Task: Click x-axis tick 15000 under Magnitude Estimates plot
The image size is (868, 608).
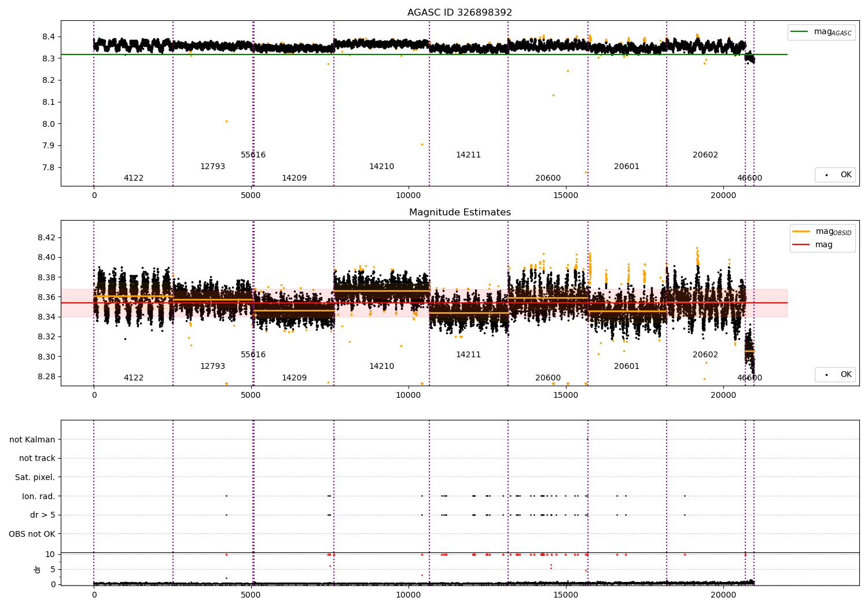Action: [x=565, y=395]
